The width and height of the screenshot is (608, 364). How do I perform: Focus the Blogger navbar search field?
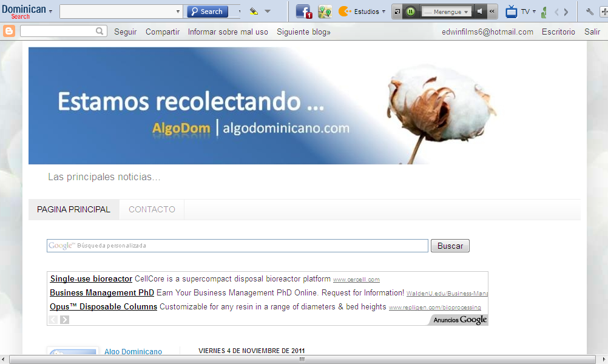(x=58, y=31)
